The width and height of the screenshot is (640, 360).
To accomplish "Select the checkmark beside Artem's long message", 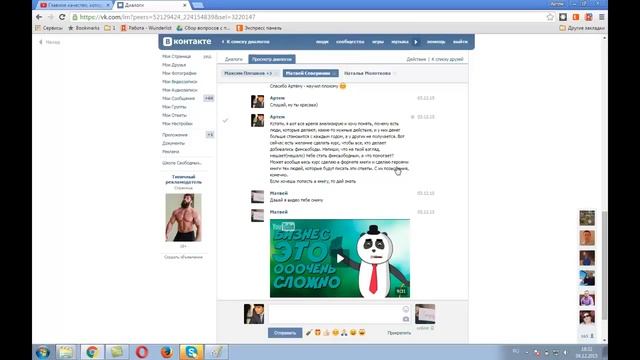I will point(225,120).
